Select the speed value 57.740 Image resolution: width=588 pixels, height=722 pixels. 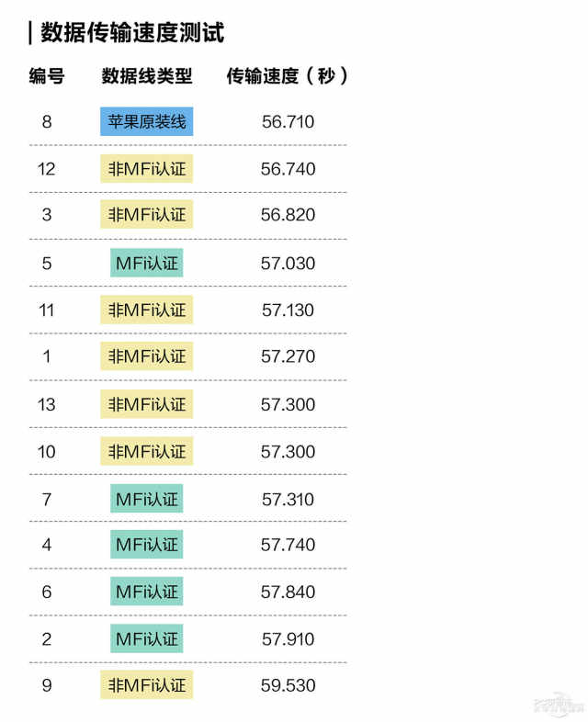[288, 546]
